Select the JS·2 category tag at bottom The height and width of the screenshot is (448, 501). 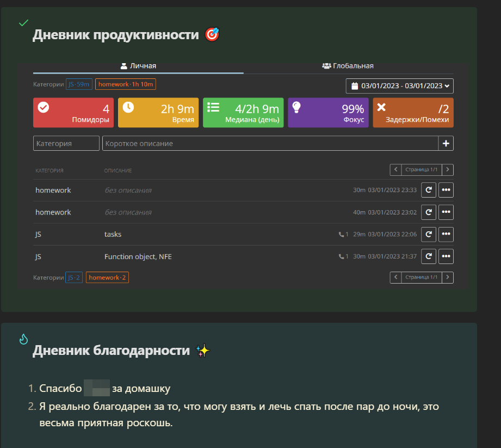click(x=74, y=277)
